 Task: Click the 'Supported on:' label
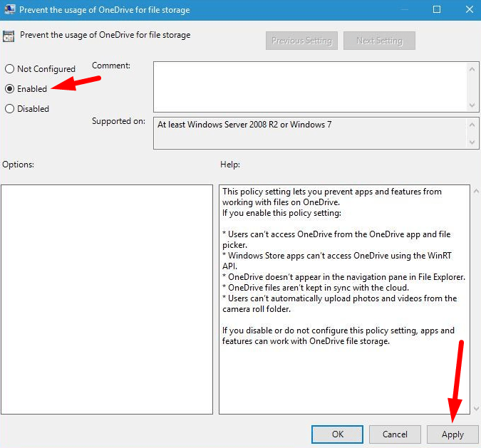tap(118, 121)
